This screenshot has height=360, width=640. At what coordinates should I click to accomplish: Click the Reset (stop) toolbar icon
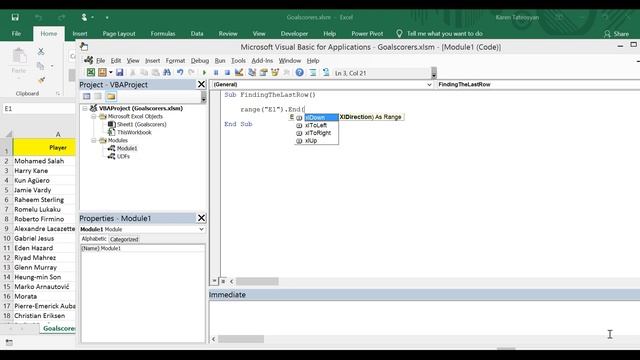227,73
